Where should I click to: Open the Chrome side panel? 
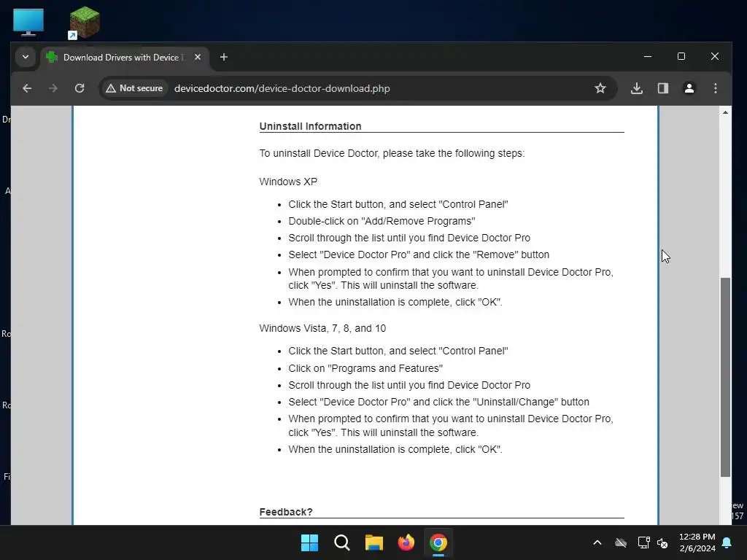point(662,88)
